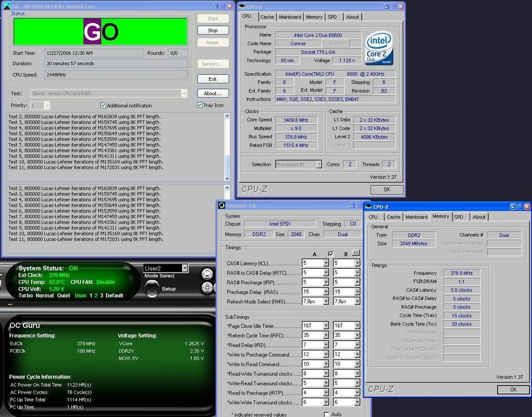
Task: Click the Bank Cycle Time value "20 clocks"
Action: coord(461,324)
